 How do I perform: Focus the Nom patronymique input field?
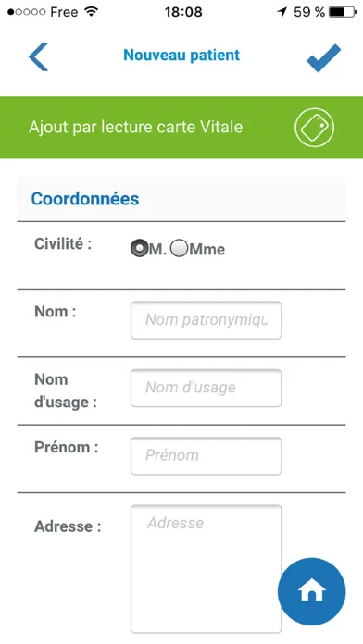click(x=206, y=320)
